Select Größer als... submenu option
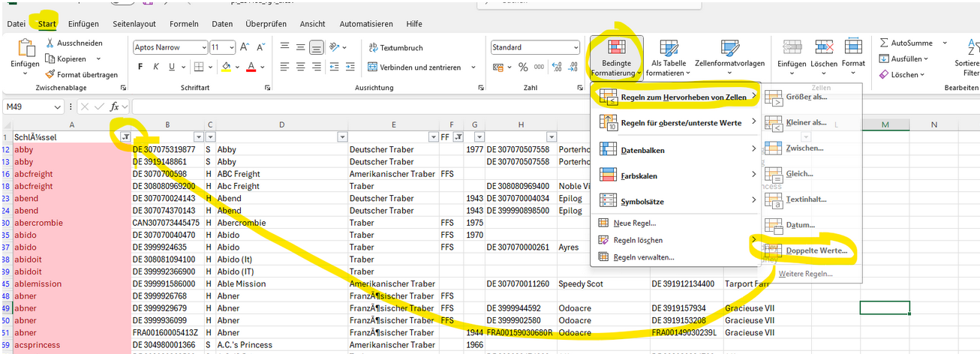Viewport: 980px width, 354px height. (x=812, y=97)
